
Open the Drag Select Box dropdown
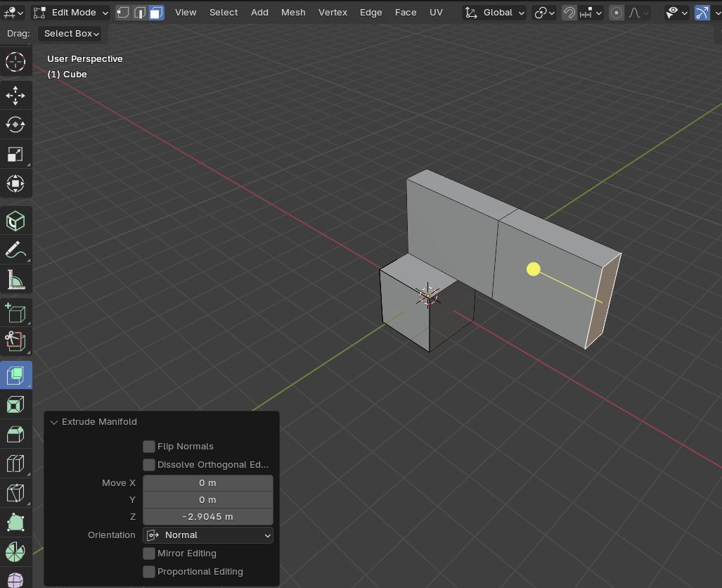[70, 34]
